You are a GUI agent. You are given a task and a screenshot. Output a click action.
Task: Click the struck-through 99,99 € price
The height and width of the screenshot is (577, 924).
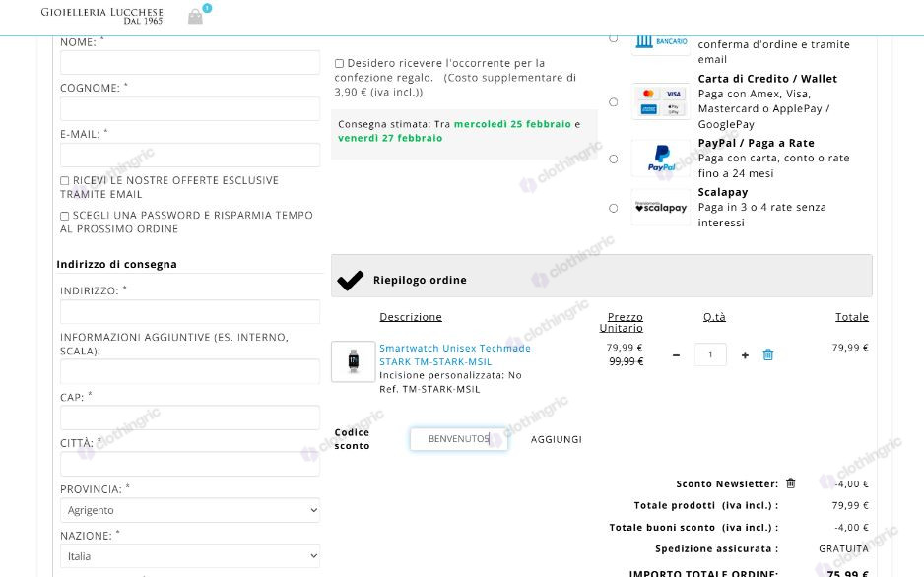pos(626,361)
